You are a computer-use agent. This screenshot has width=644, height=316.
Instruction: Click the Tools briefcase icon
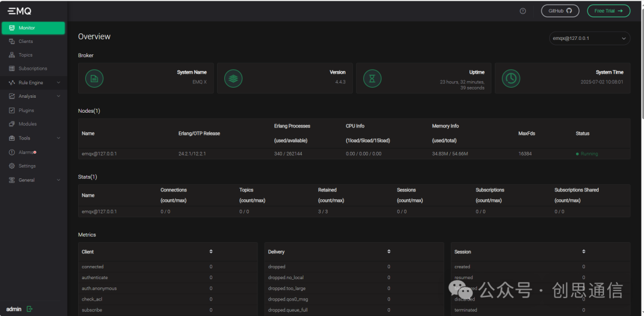(12, 138)
